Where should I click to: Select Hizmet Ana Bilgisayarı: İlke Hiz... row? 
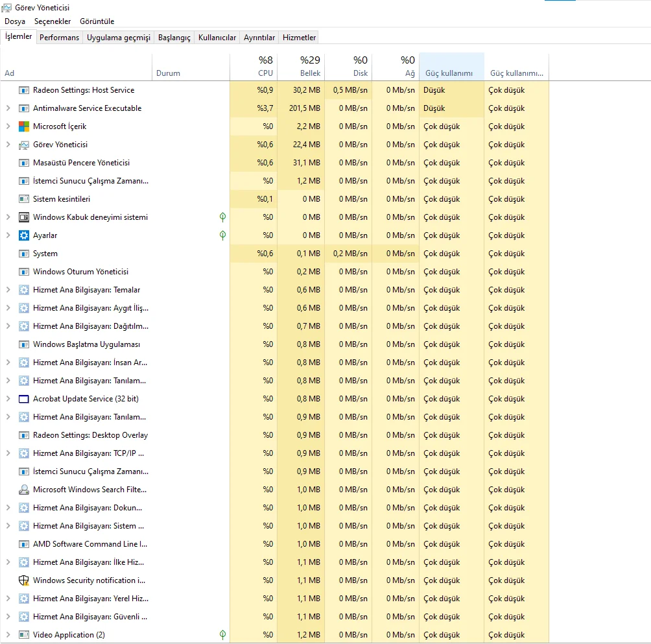pos(274,562)
